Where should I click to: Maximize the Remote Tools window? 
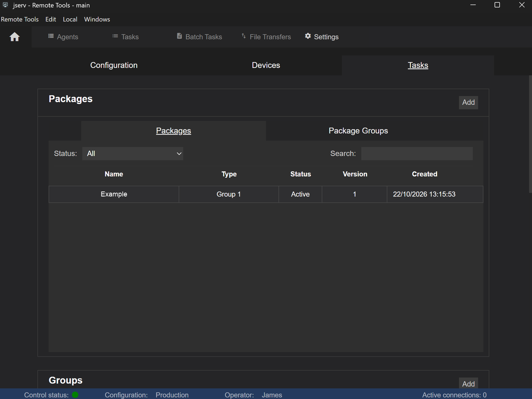(x=497, y=5)
